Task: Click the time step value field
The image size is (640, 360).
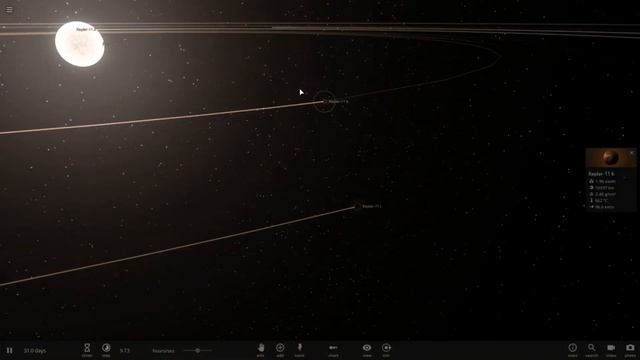Action: 125,351
